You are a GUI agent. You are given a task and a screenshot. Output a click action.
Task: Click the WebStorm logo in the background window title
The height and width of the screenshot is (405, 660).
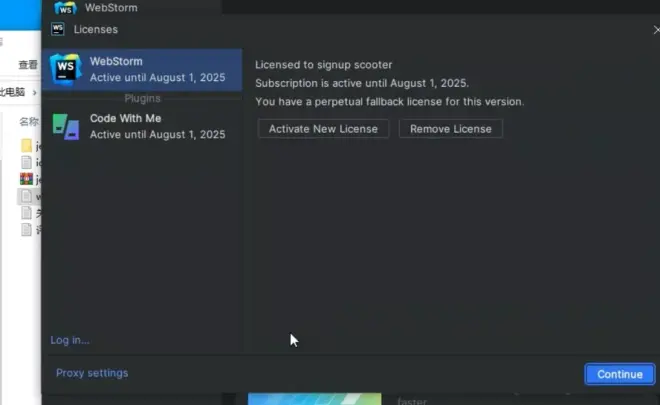(x=66, y=7)
